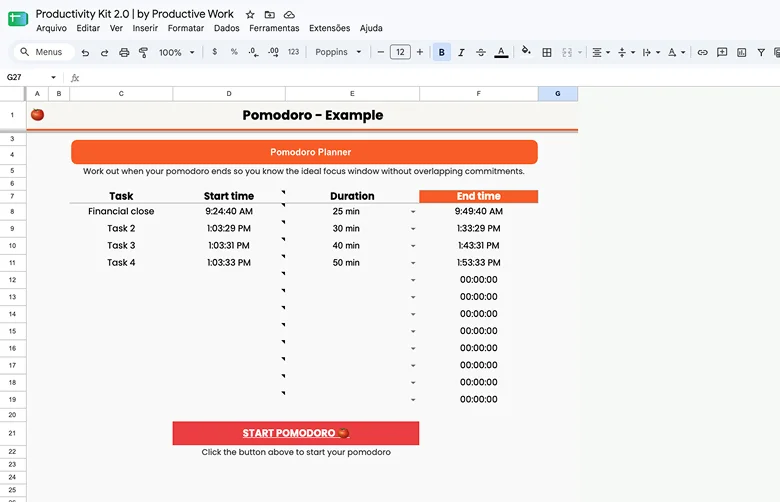Decrease font size minus button

click(381, 52)
